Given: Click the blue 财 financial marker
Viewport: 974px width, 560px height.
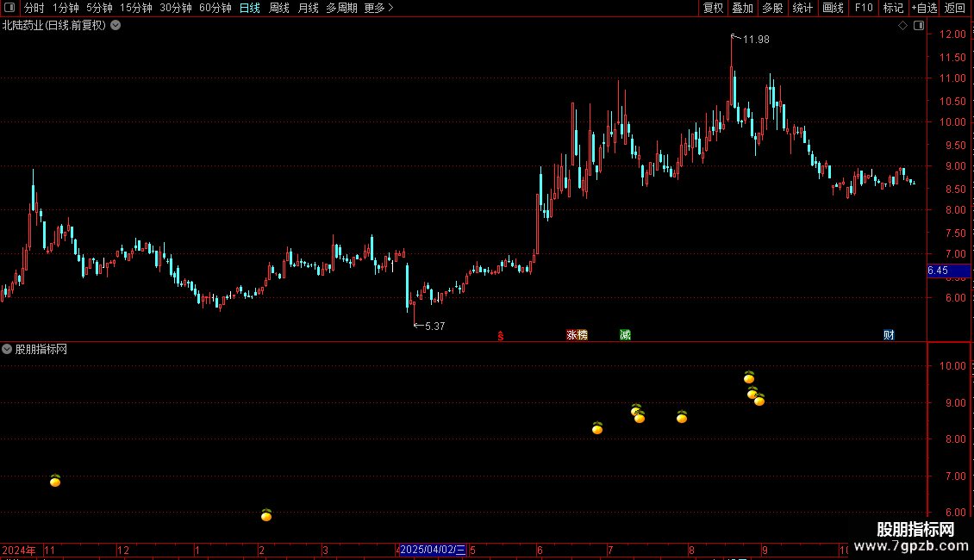Looking at the screenshot, I should coord(889,335).
